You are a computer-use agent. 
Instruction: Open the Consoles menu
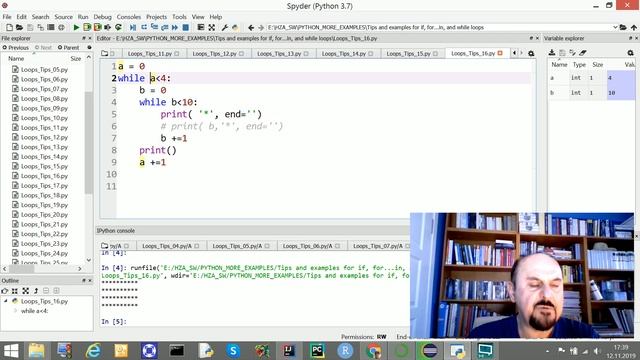129,17
